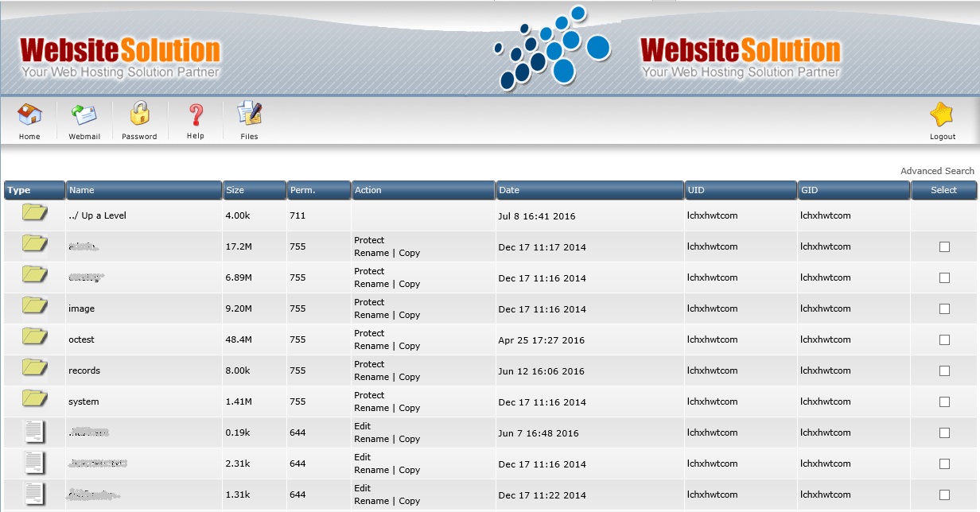Open Advanced Search
980x512 pixels.
(936, 170)
